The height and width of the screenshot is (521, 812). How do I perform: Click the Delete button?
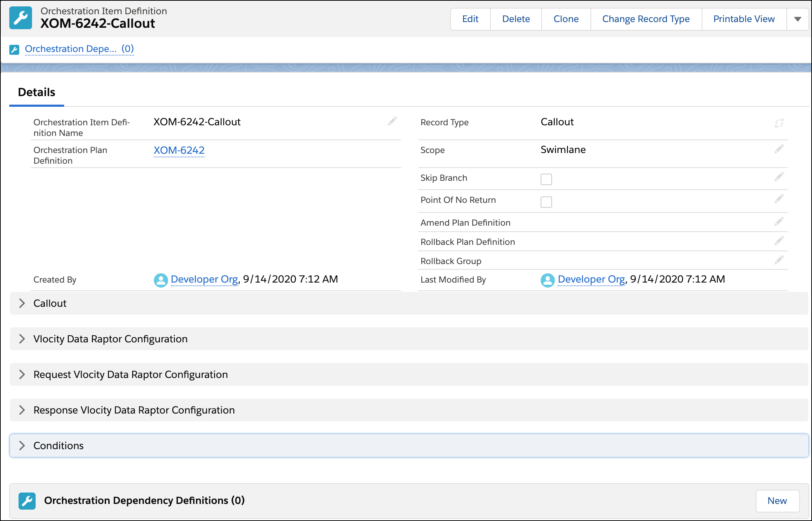point(516,19)
